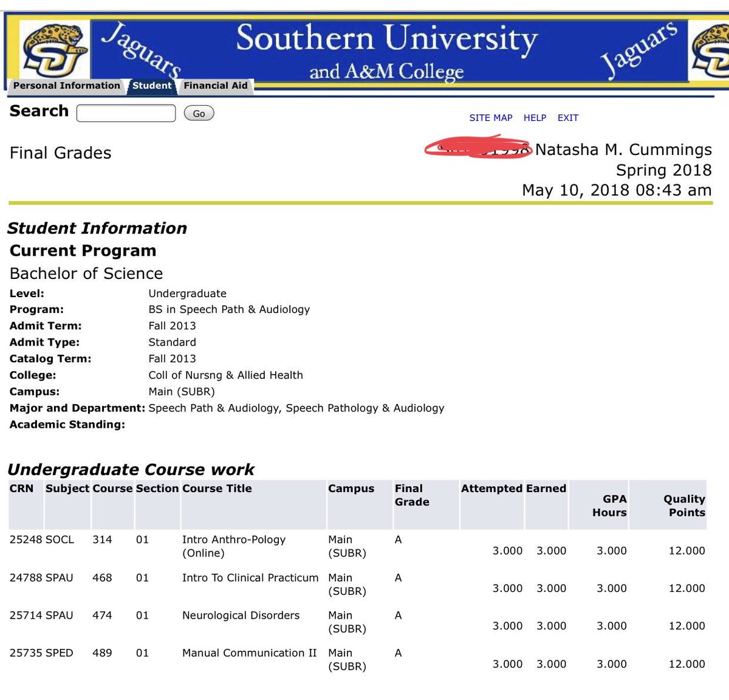Select 'Neurological Disorders' course title
The width and height of the screenshot is (729, 700).
pos(241,616)
